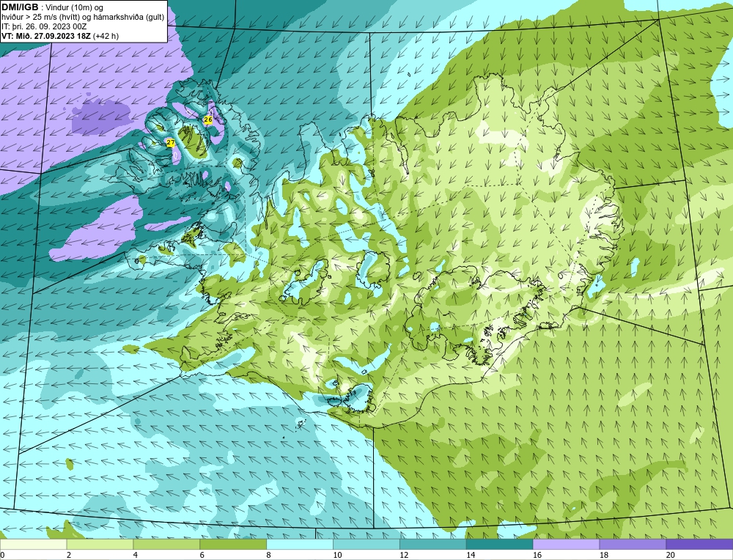Click the scale label 16
The height and width of the screenshot is (560, 733).
(x=537, y=555)
